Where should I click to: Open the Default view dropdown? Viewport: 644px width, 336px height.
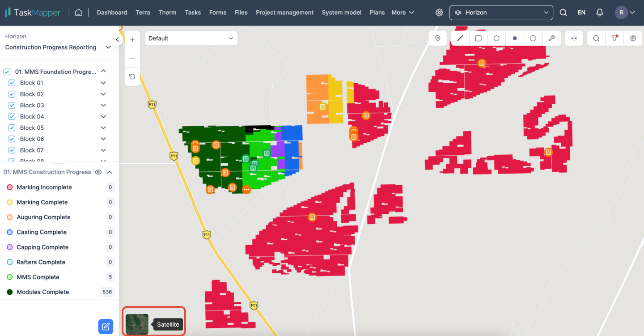tap(191, 38)
